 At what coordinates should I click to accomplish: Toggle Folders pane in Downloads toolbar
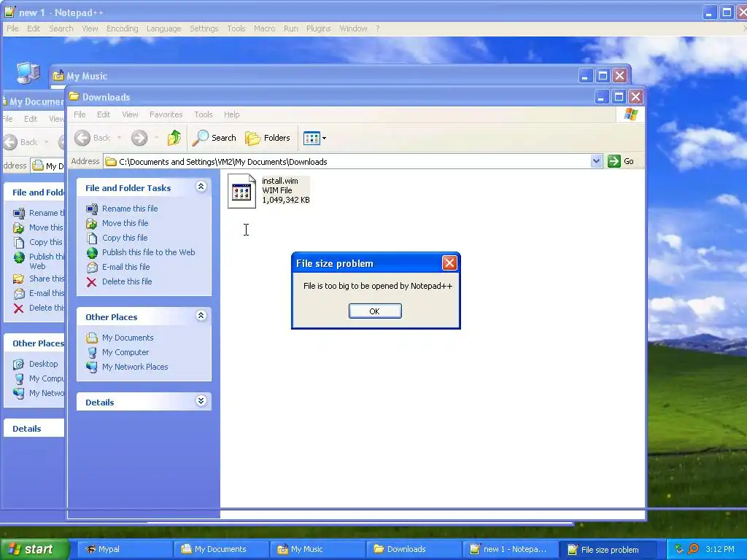[268, 138]
